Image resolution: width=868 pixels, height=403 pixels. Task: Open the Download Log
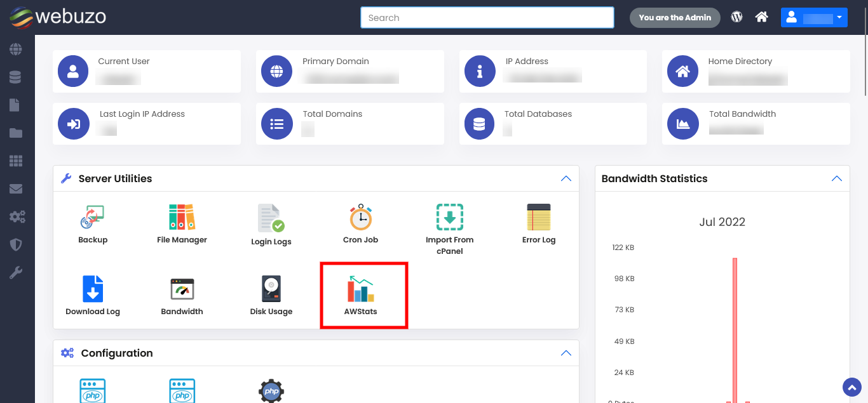(93, 293)
